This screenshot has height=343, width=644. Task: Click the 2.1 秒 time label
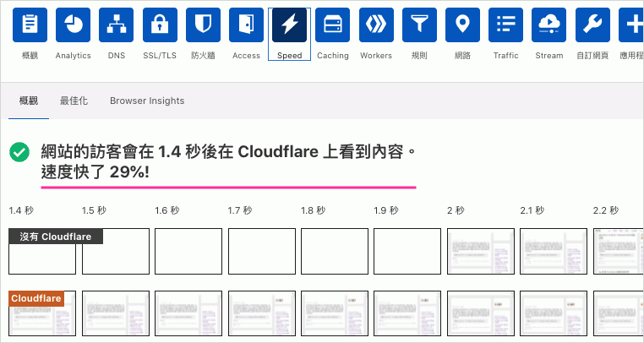(532, 210)
